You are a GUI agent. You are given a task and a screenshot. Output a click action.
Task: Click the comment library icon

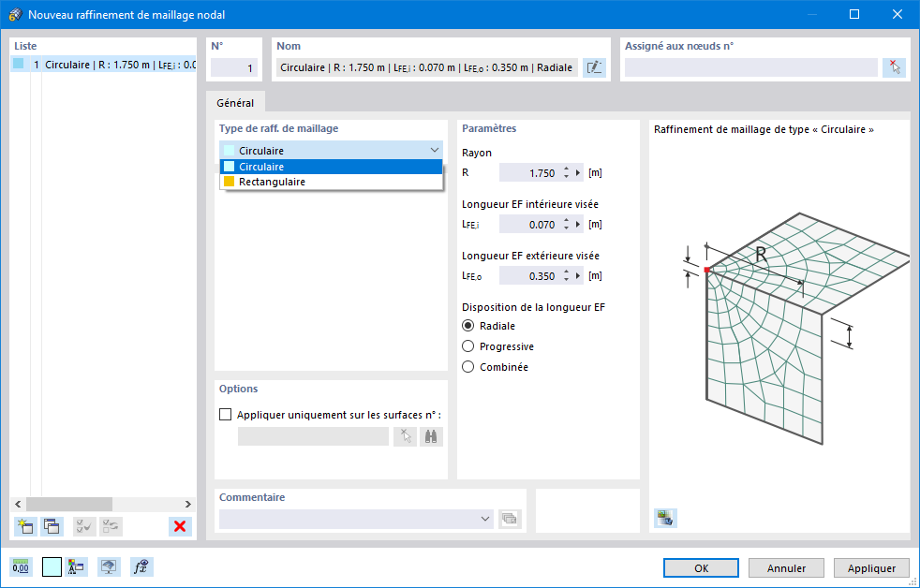(x=510, y=519)
